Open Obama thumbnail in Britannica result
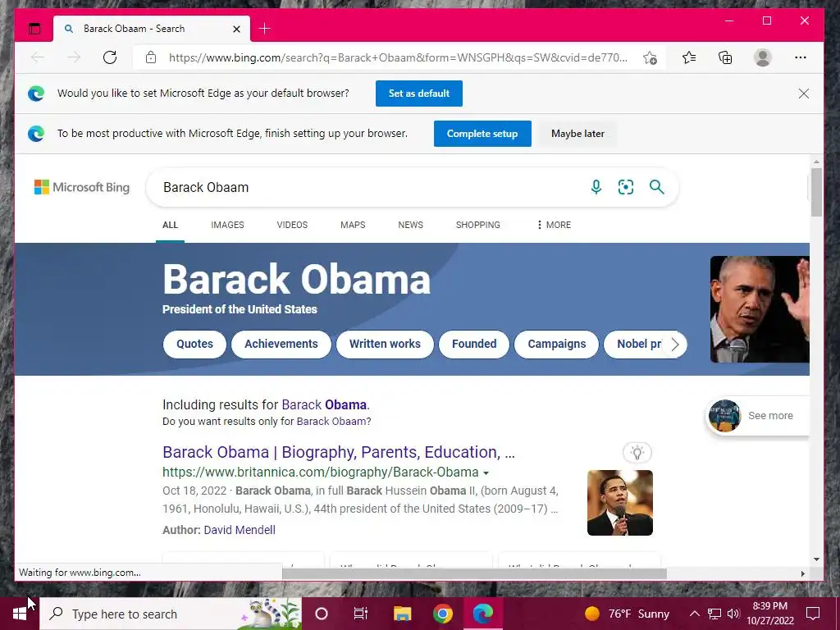The image size is (840, 630). [620, 503]
